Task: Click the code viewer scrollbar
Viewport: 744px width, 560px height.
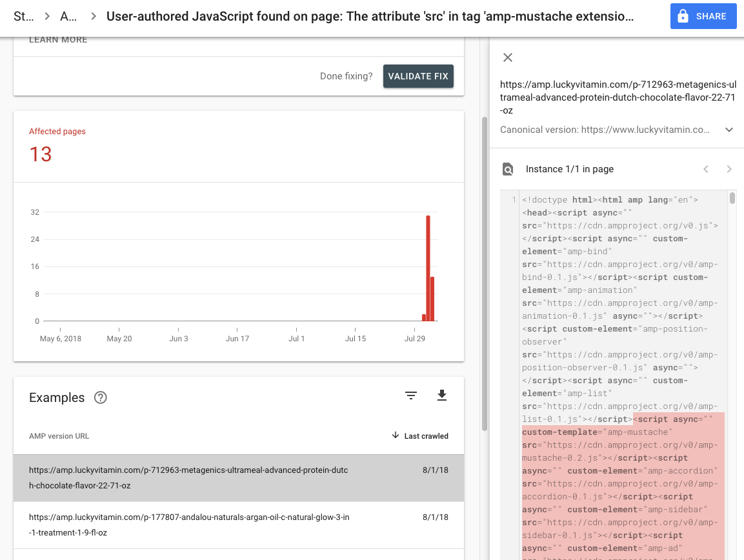Action: click(732, 197)
